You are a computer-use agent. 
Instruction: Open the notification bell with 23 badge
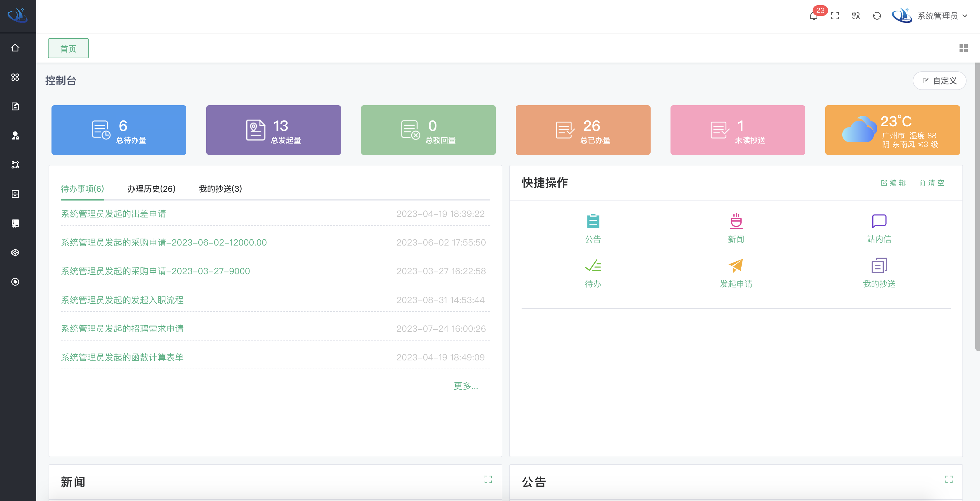[814, 16]
